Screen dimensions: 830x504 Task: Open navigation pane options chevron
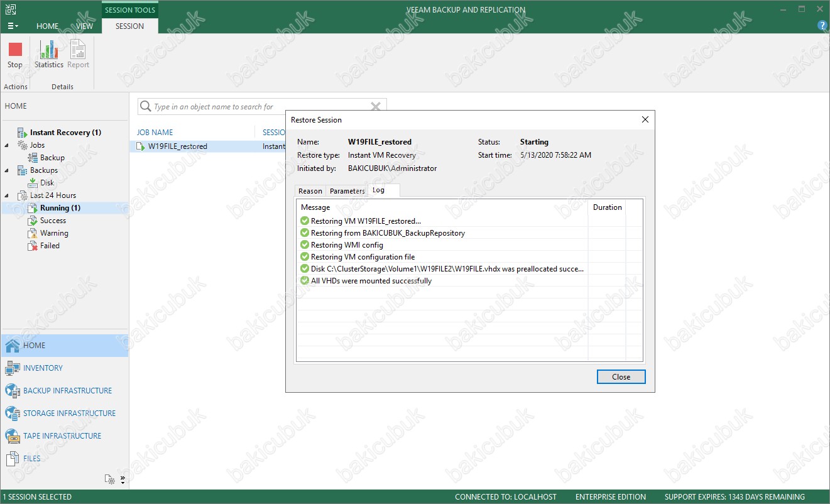[123, 479]
